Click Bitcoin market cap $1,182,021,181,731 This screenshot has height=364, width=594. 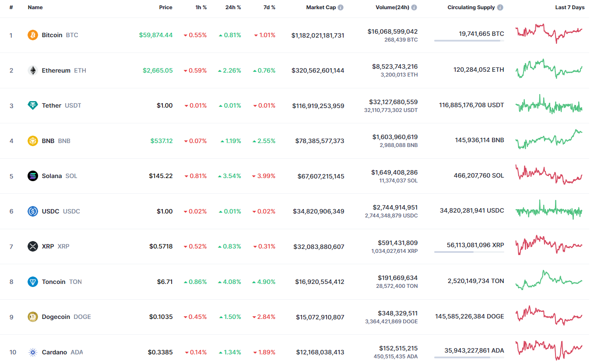pos(318,35)
